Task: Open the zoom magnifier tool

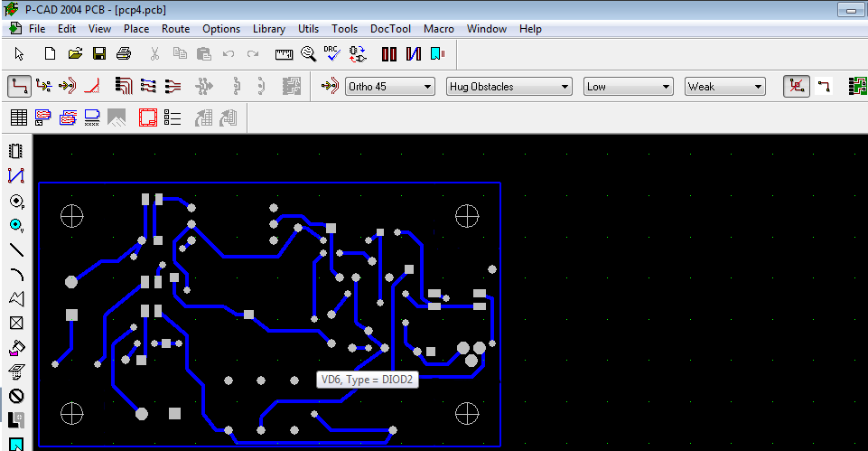Action: 308,53
